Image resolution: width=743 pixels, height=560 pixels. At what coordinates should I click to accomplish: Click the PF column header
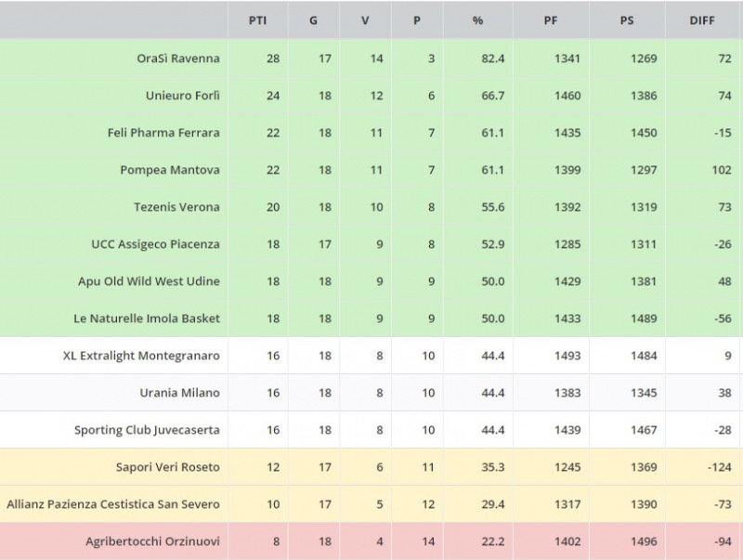point(551,20)
